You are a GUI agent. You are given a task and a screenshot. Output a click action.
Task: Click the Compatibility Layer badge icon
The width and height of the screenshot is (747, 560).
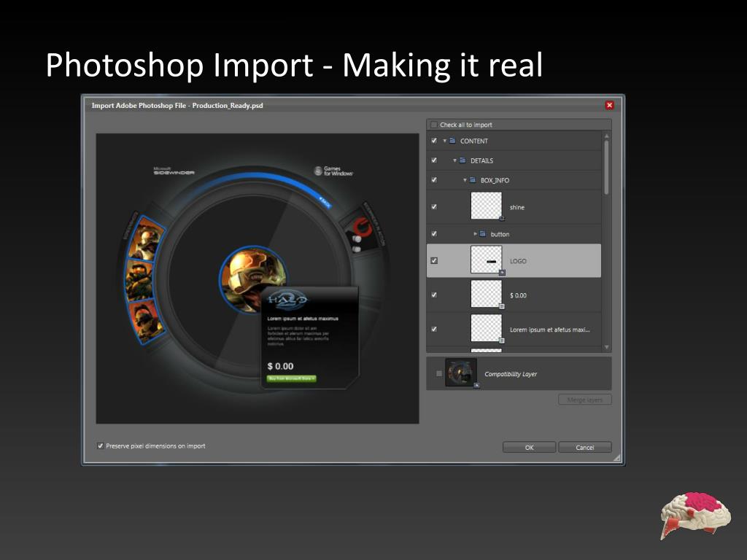(x=477, y=385)
